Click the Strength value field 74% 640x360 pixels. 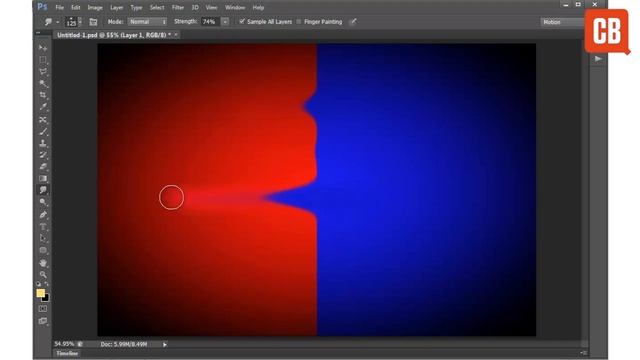[210, 22]
